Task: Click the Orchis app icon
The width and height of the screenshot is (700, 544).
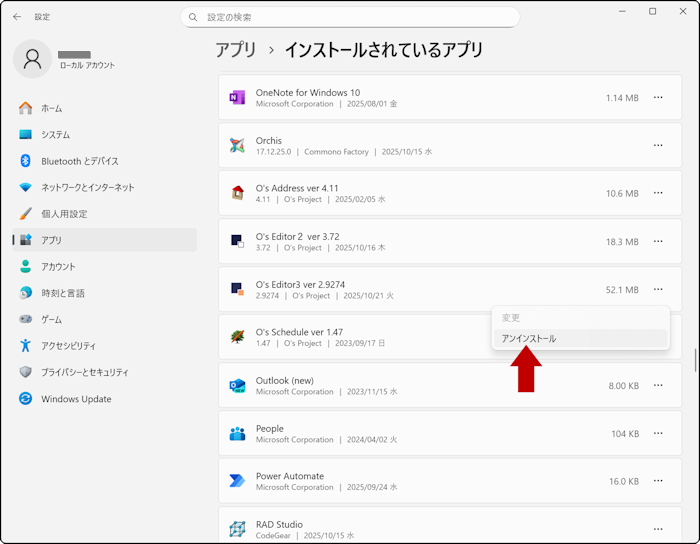Action: click(237, 146)
